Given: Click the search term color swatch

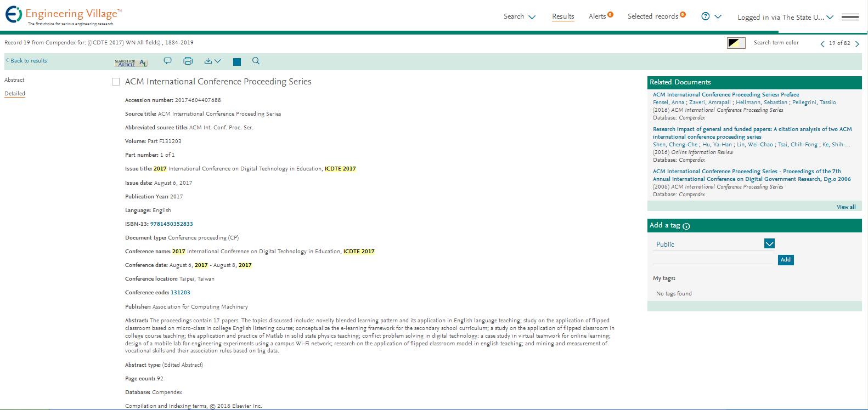Looking at the screenshot, I should coord(736,43).
